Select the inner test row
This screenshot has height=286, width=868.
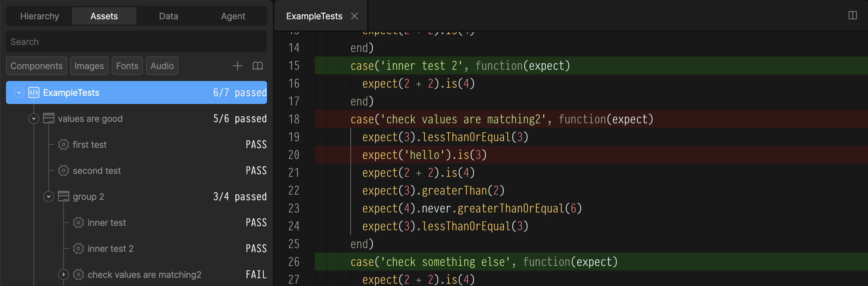click(x=136, y=222)
